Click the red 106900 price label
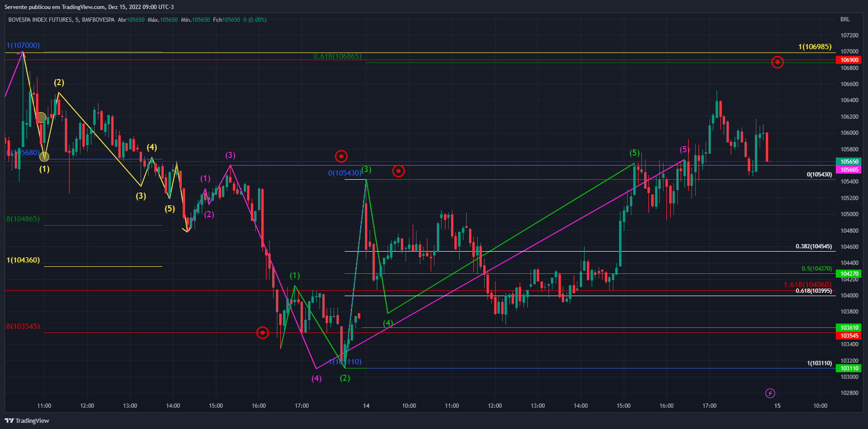868x429 pixels. [850, 60]
